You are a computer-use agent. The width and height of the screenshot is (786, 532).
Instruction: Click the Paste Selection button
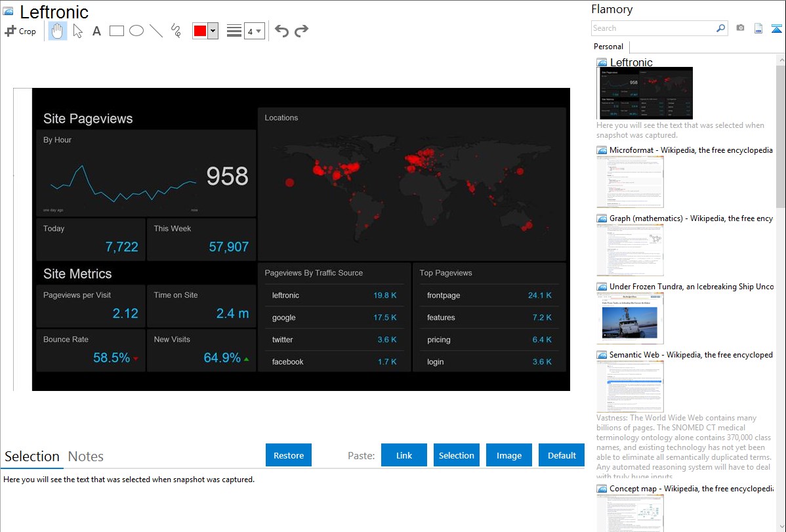457,455
